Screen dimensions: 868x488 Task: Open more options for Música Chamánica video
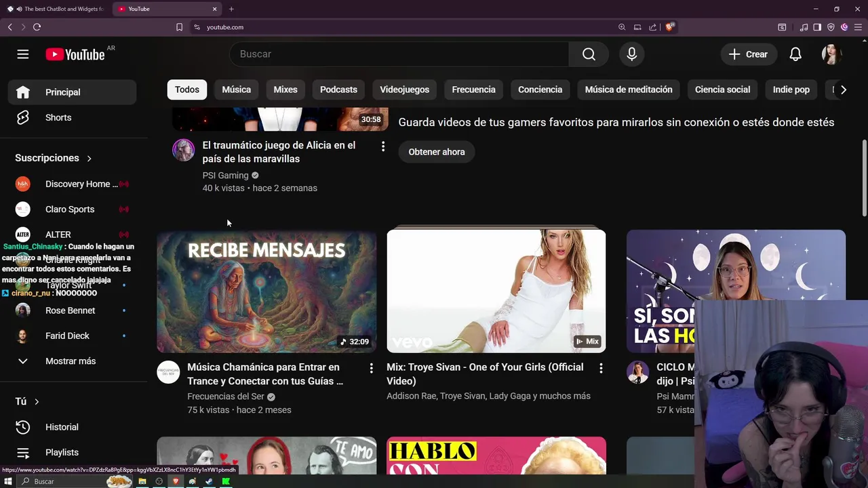pos(371,368)
